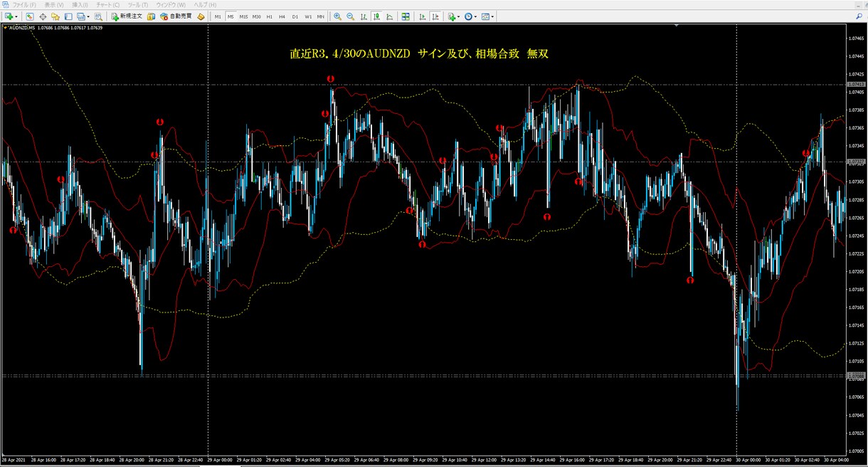868x467 pixels.
Task: Open the チャート (C) menu
Action: tap(108, 4)
